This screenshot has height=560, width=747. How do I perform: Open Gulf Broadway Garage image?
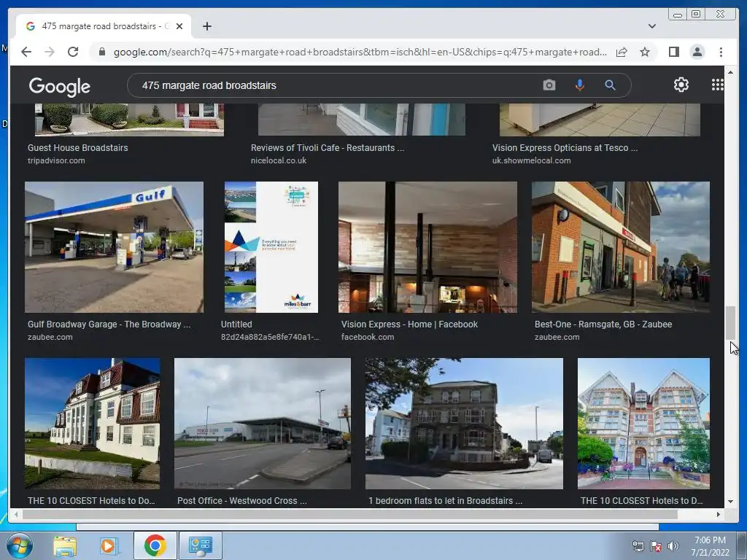click(114, 247)
